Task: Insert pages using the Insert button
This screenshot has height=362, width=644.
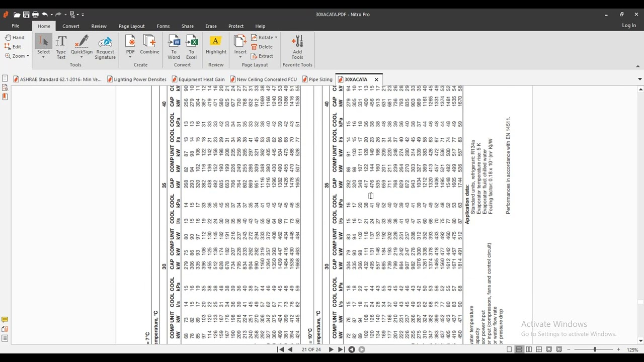Action: 240,45
